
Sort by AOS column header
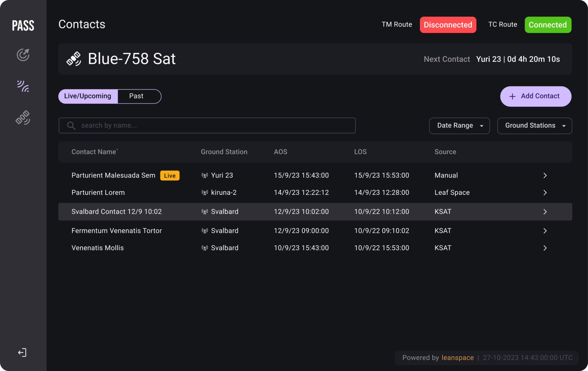point(281,152)
